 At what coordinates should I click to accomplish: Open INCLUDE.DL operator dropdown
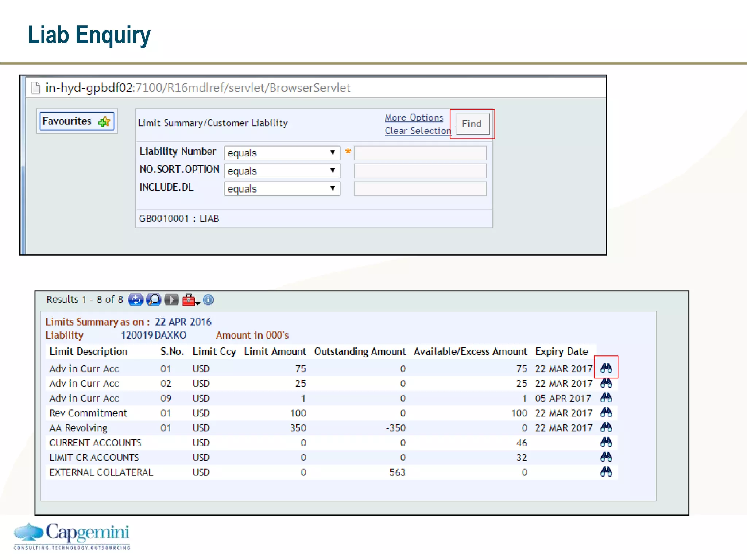pyautogui.click(x=282, y=188)
